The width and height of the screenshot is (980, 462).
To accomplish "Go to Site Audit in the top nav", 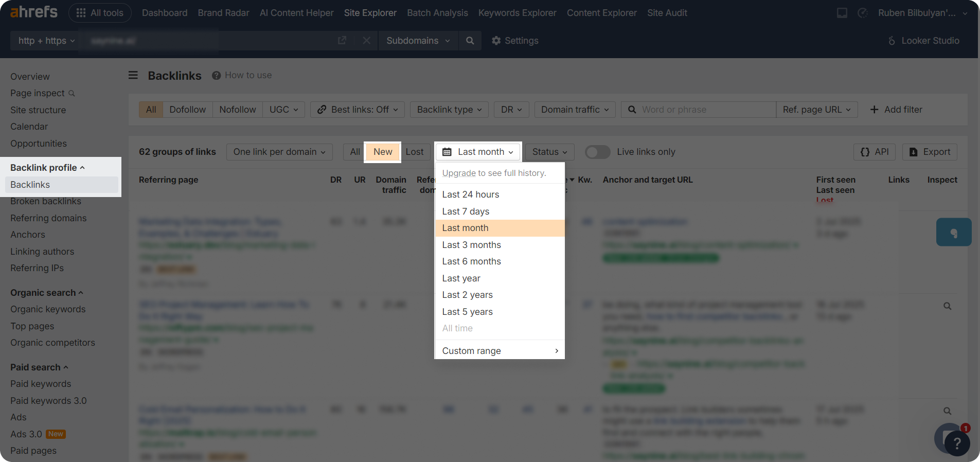I will pyautogui.click(x=667, y=13).
